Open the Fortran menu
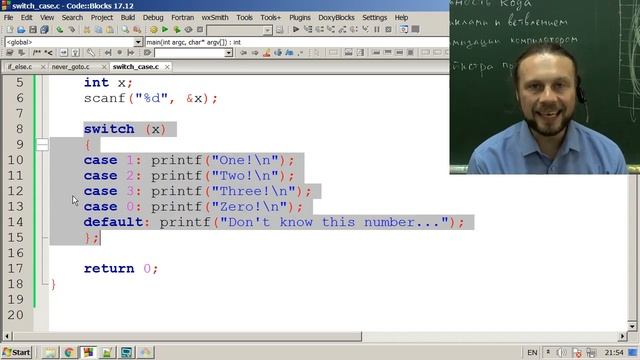This screenshot has width=640, height=360. 182,18
